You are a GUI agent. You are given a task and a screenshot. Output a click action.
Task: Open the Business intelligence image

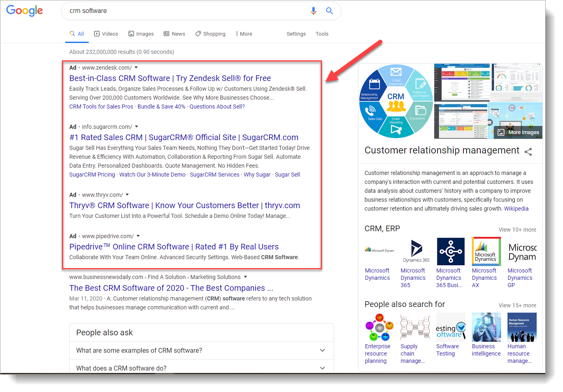click(486, 327)
